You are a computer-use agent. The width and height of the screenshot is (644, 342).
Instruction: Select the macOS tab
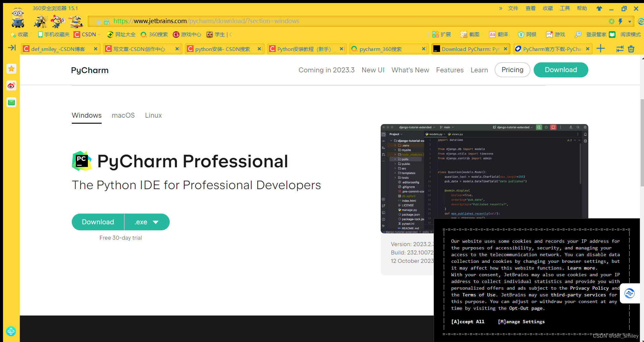(x=123, y=115)
